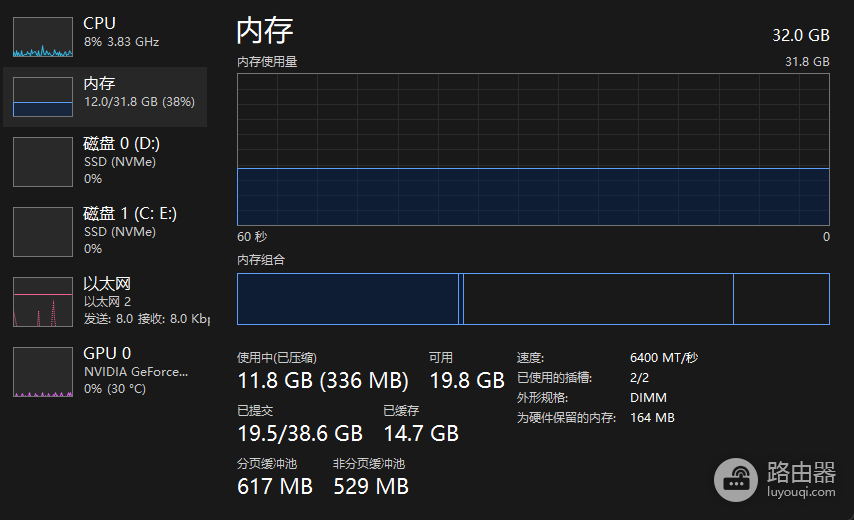
Task: Select the CPU mini graph thumbnail
Action: click(x=43, y=37)
